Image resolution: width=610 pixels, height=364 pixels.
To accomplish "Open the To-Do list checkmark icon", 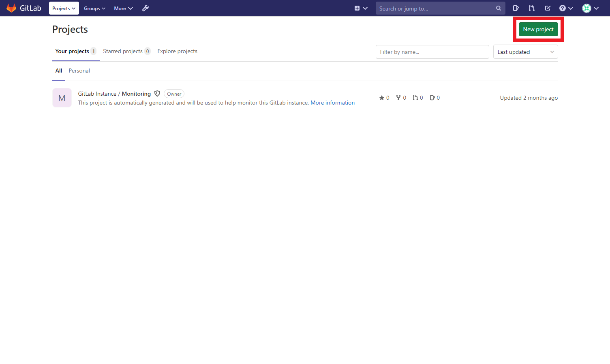I will (548, 8).
